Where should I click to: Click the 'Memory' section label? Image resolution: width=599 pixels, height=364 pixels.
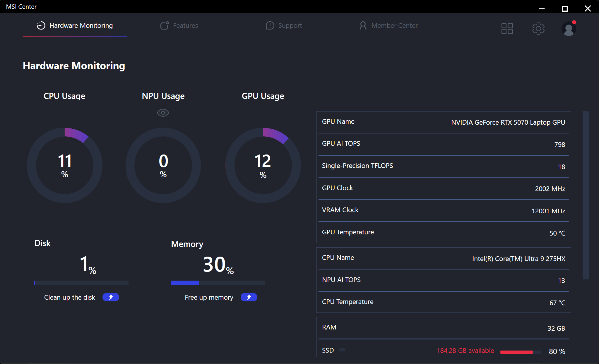click(187, 244)
